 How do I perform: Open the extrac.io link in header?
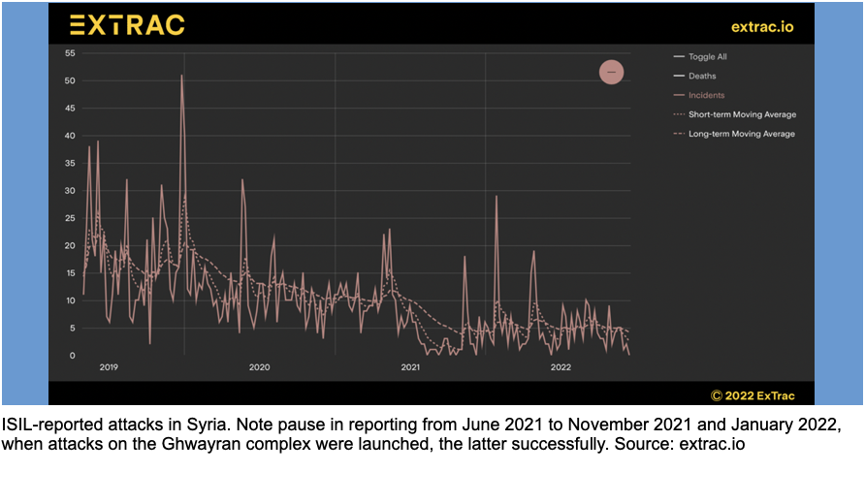click(761, 26)
